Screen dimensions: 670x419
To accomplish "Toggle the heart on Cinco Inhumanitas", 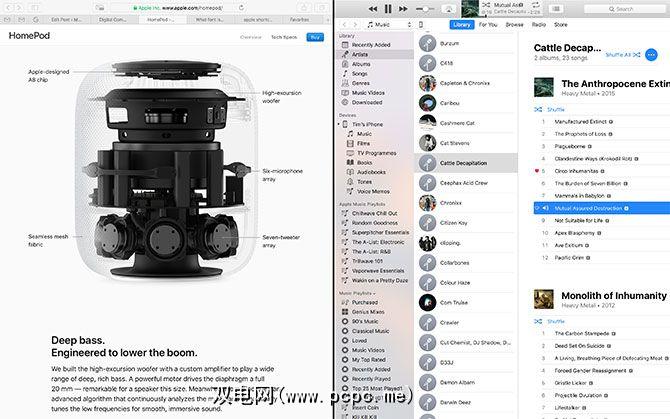I will tap(537, 171).
